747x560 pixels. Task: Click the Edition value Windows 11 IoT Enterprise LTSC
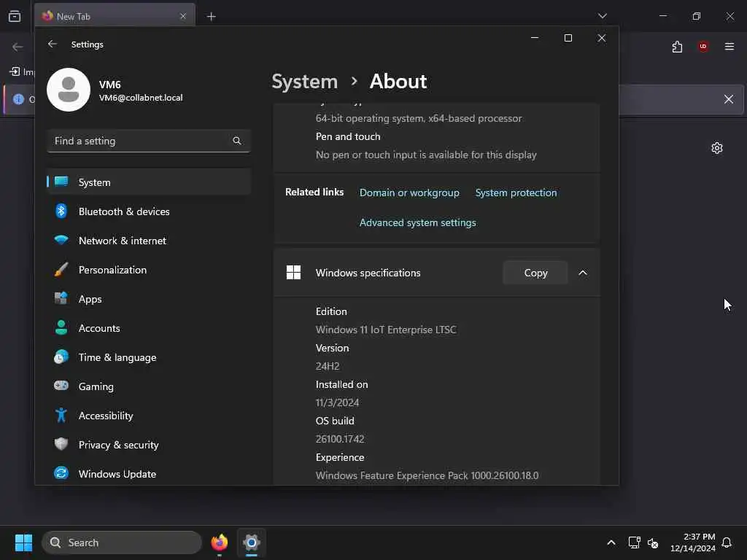tap(386, 330)
